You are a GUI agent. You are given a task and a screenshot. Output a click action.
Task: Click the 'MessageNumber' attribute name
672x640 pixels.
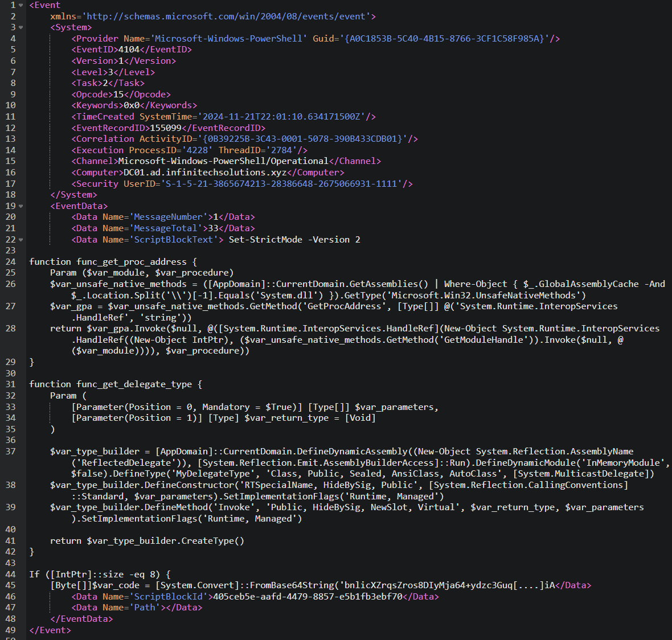[169, 217]
